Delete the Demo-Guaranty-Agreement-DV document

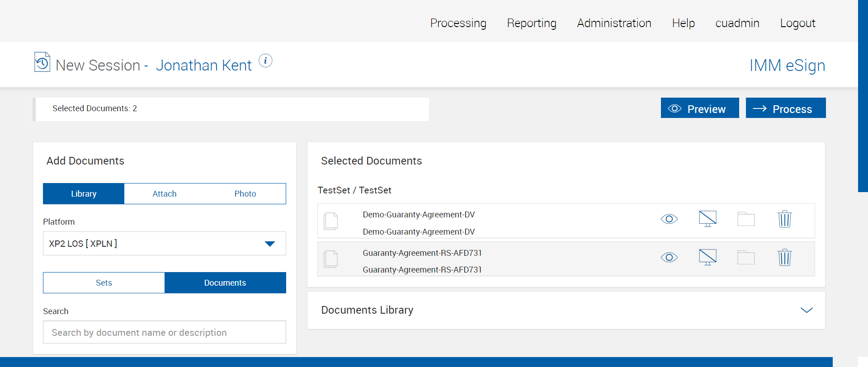click(x=784, y=219)
